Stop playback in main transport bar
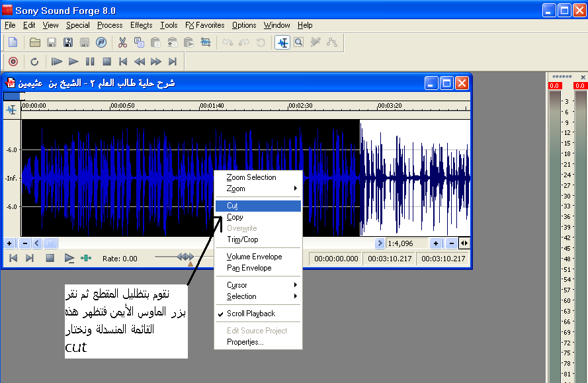 pos(107,62)
